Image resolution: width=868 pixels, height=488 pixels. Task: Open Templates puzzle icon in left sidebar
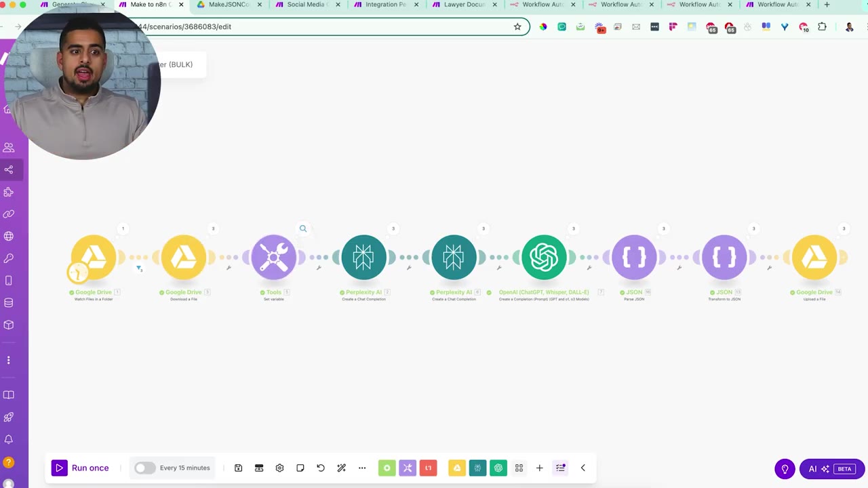9,192
